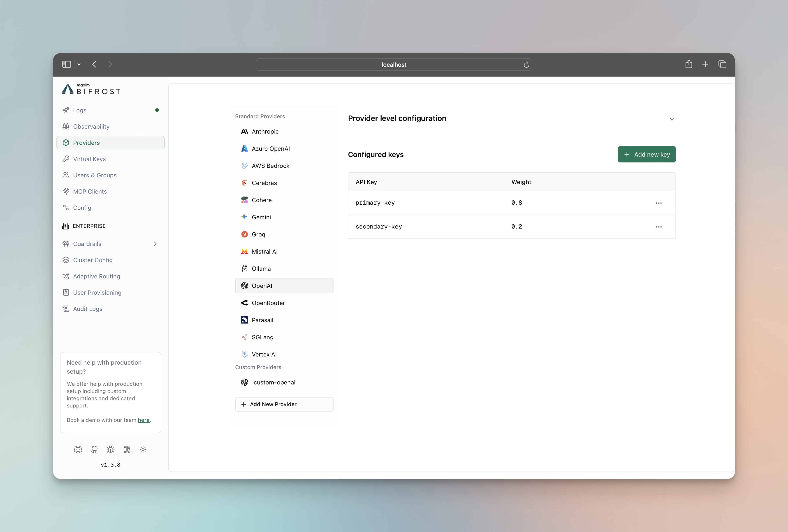Select the Groq provider icon
The image size is (788, 532).
(244, 234)
